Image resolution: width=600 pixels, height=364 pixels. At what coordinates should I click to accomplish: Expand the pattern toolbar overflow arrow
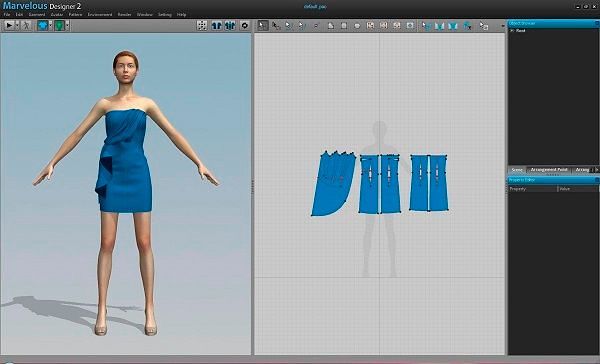point(503,26)
